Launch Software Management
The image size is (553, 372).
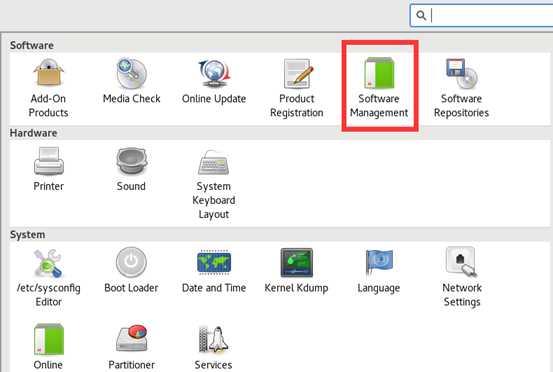tap(379, 88)
